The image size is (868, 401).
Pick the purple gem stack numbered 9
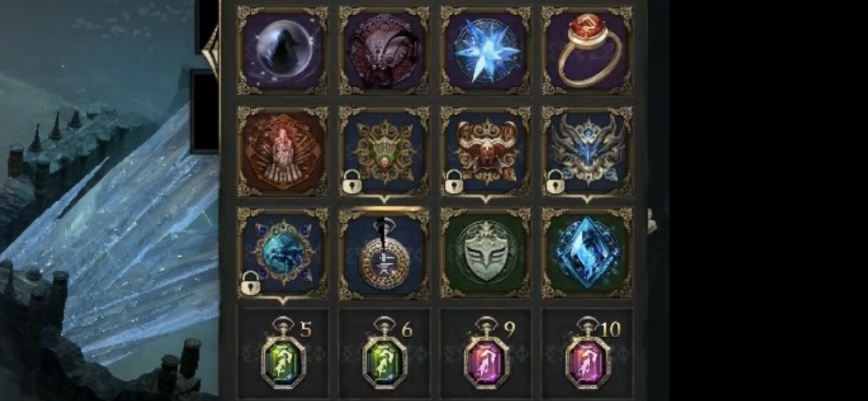485,354
